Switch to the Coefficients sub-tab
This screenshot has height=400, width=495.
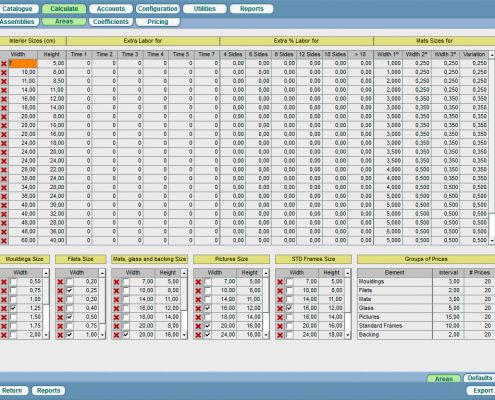(111, 22)
